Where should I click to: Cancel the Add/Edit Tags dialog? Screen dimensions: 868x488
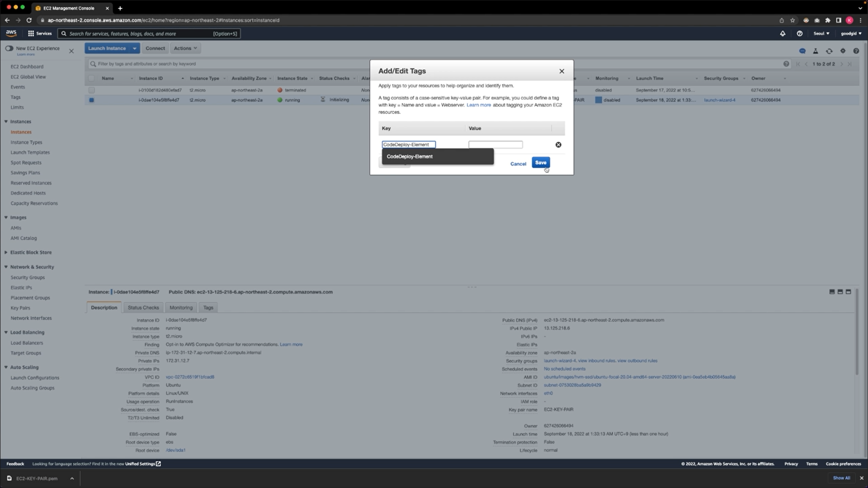pyautogui.click(x=518, y=164)
